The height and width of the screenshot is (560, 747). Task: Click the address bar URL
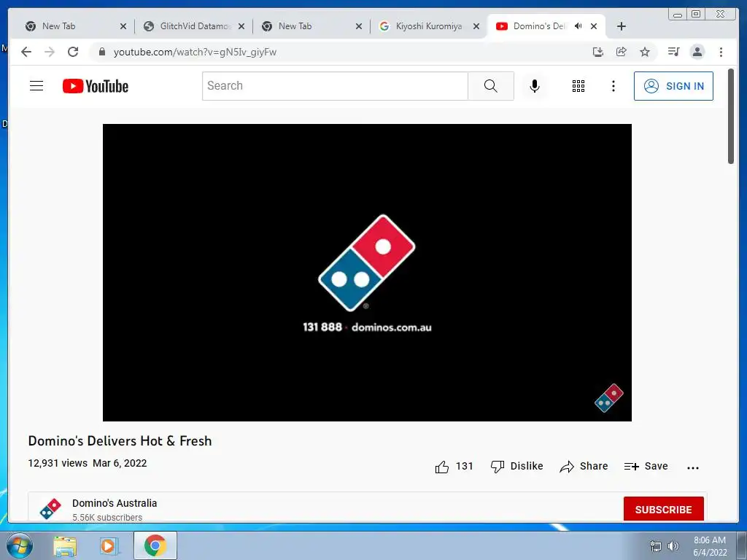click(195, 52)
